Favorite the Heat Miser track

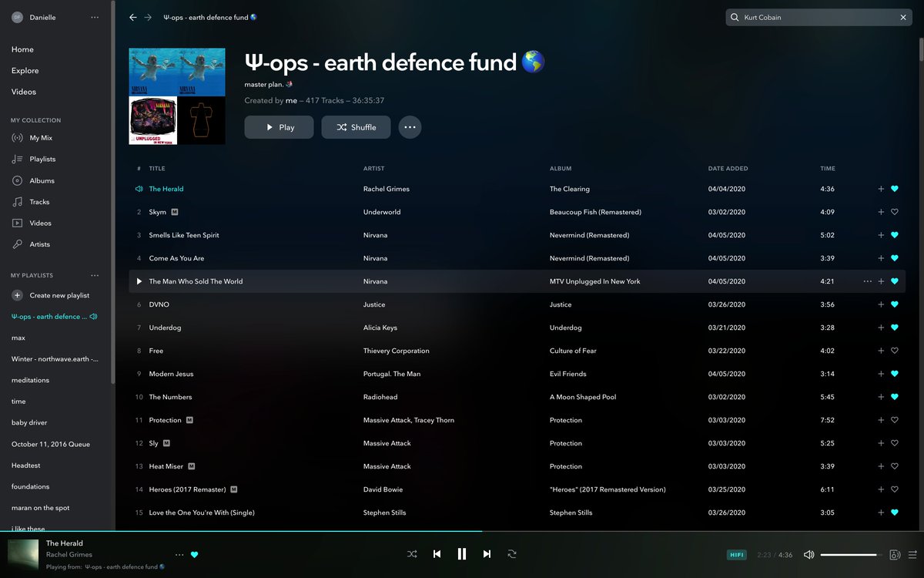tap(894, 466)
